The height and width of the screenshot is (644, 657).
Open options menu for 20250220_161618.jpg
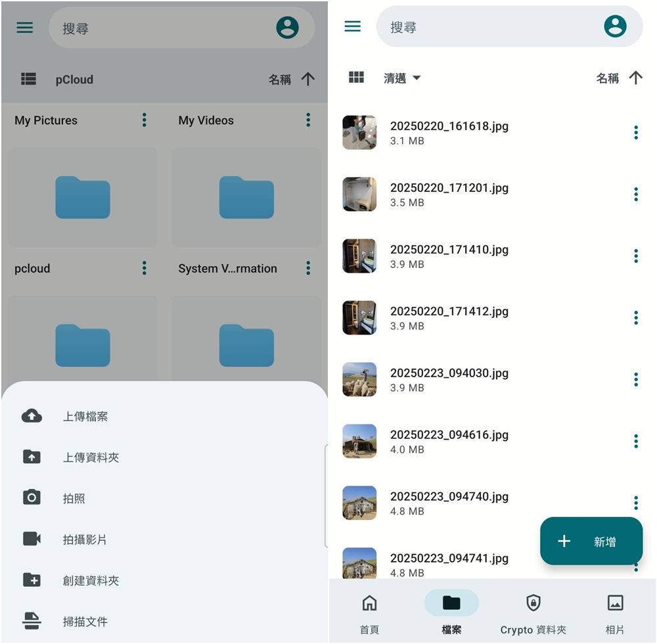coord(635,133)
